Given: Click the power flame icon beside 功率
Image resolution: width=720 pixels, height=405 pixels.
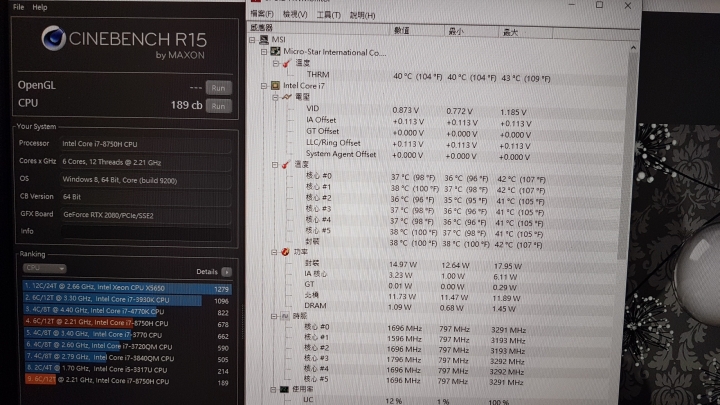Looking at the screenshot, I should (x=285, y=252).
